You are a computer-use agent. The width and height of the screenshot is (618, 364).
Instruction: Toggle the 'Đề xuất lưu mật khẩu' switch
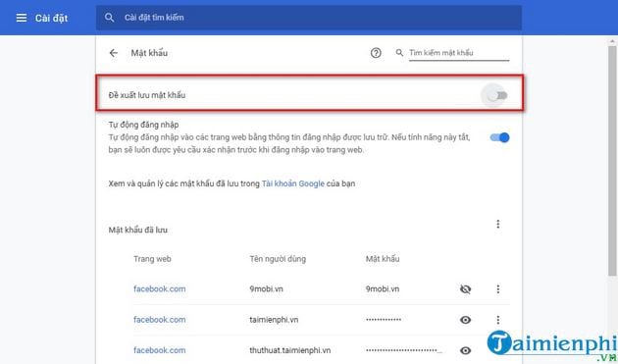497,95
